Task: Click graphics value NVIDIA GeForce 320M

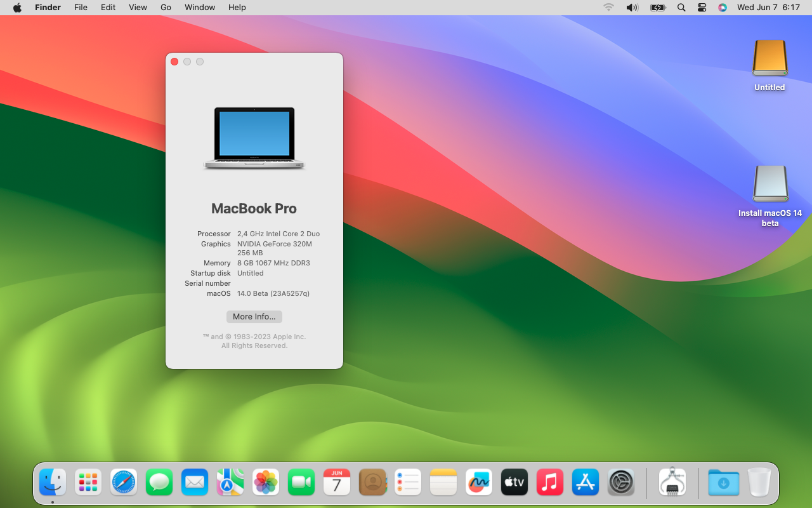Action: click(275, 244)
